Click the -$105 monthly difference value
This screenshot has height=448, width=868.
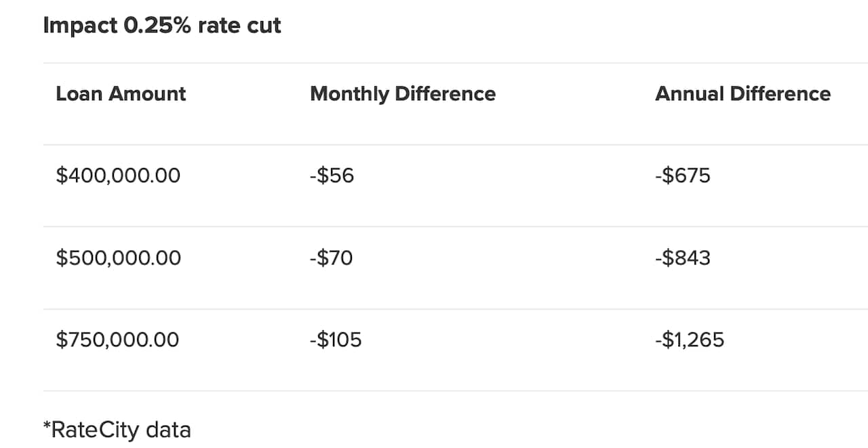[x=336, y=340]
